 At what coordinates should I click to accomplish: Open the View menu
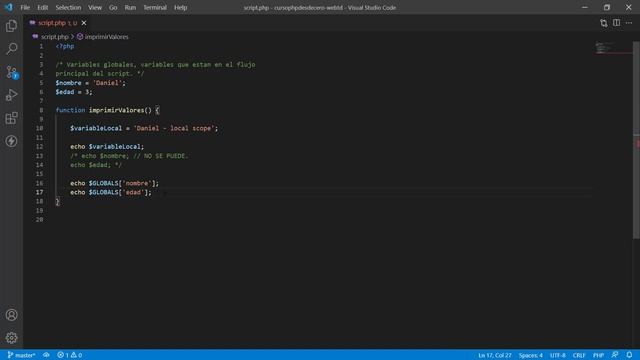point(95,7)
